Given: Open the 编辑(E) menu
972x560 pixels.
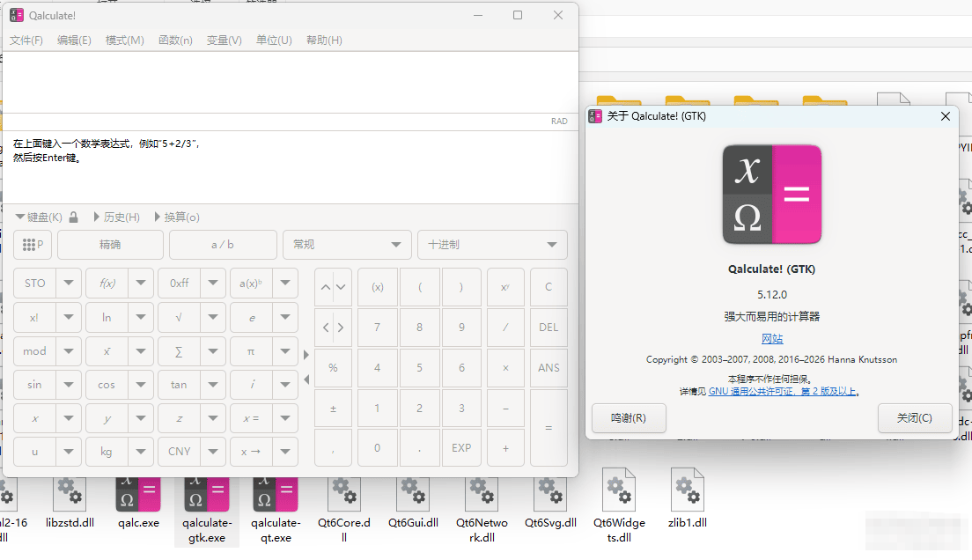Looking at the screenshot, I should point(74,41).
